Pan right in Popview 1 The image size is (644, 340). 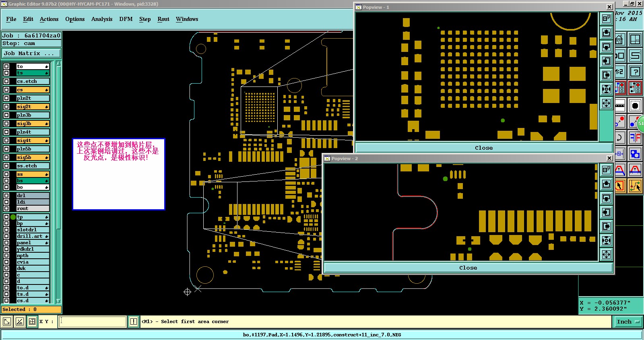(606, 75)
